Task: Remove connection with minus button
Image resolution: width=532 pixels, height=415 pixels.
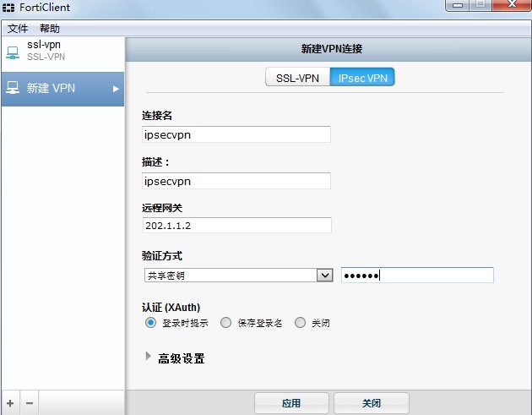Action: [30, 403]
